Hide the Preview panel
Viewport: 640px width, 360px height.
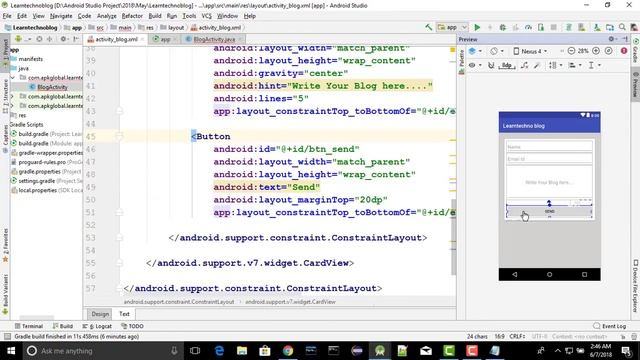(x=624, y=39)
